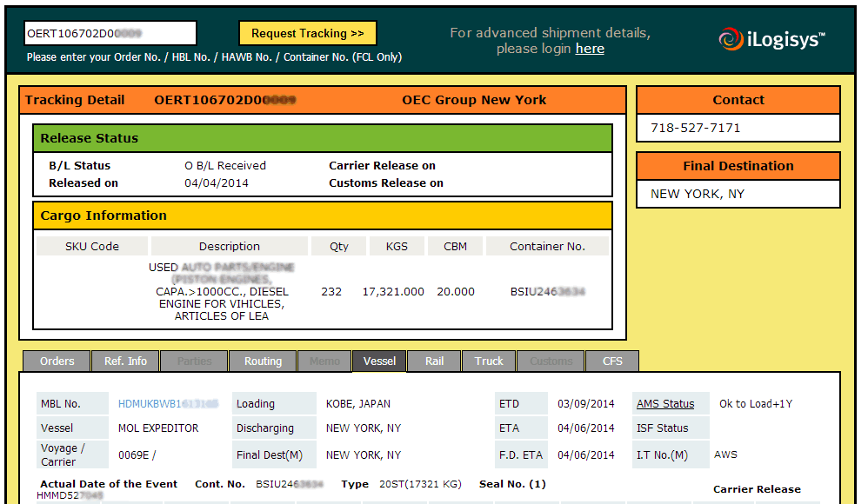
Task: Click the quantity value 232
Action: [x=331, y=292]
